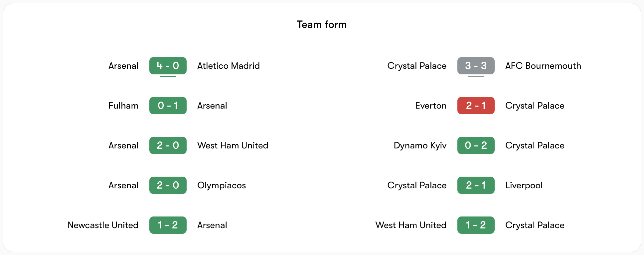Screen dimensions: 644x255
Task: Select the Olympiacos team name
Action: [x=222, y=185]
